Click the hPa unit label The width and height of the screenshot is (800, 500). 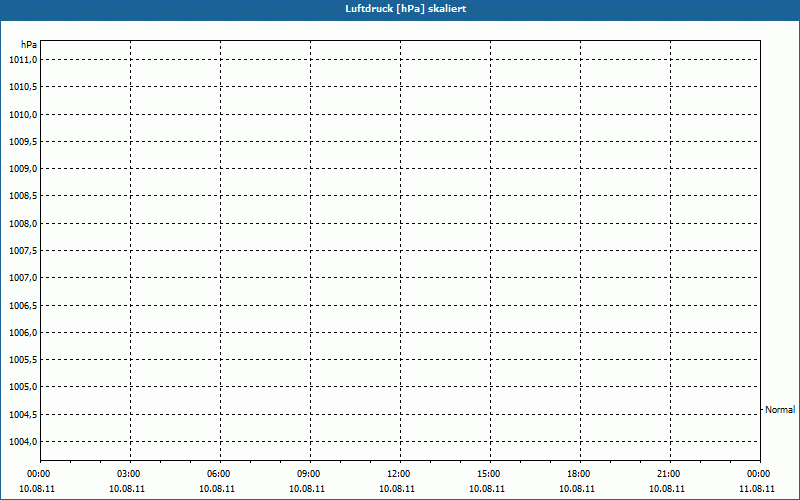tap(29, 45)
